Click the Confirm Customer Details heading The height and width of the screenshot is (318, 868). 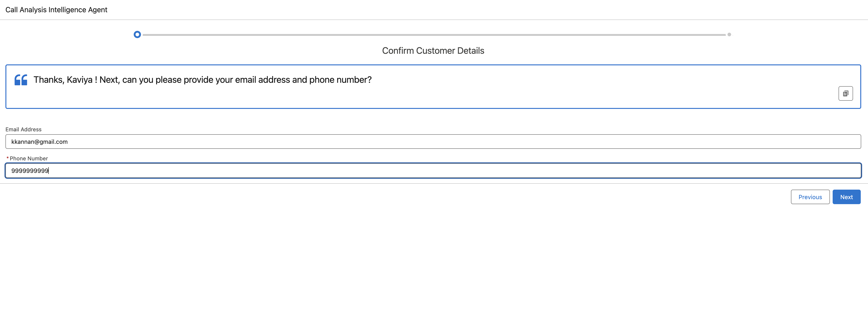pyautogui.click(x=433, y=51)
